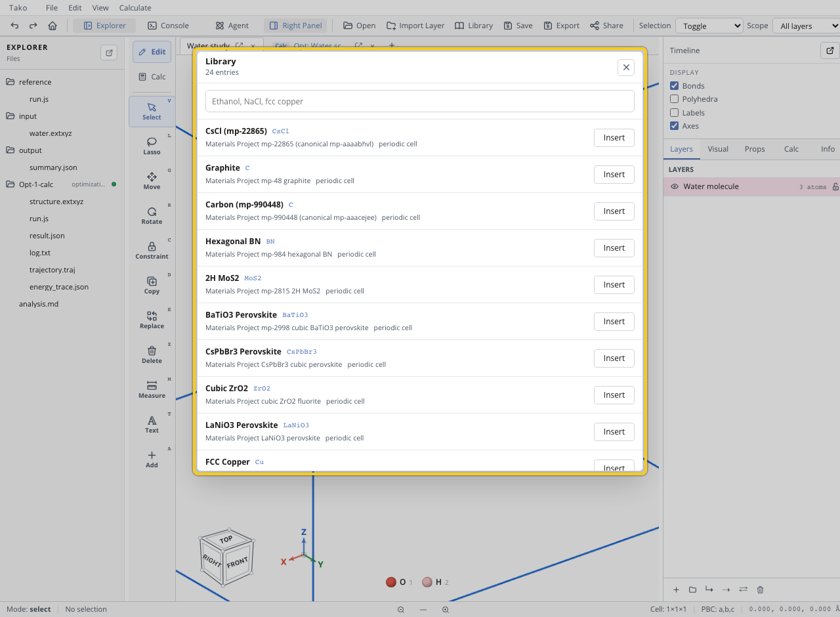Viewport: 840px width, 617px height.
Task: Open the Calculate menu
Action: pos(135,8)
